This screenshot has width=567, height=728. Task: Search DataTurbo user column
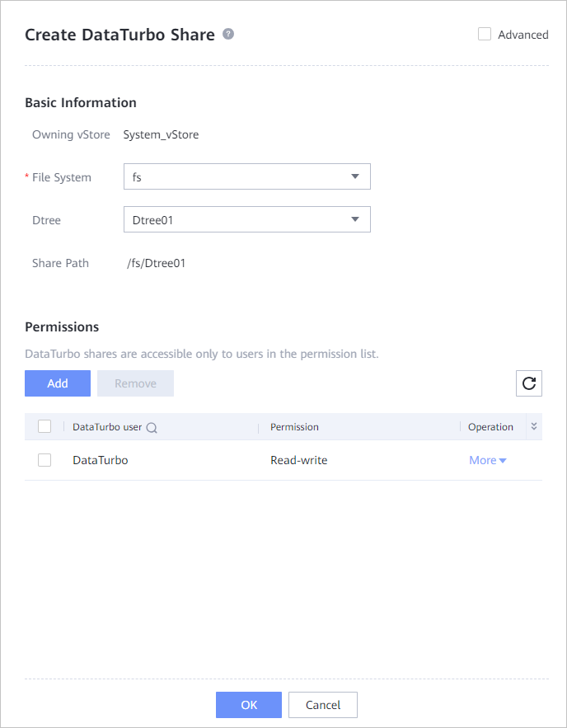[152, 428]
